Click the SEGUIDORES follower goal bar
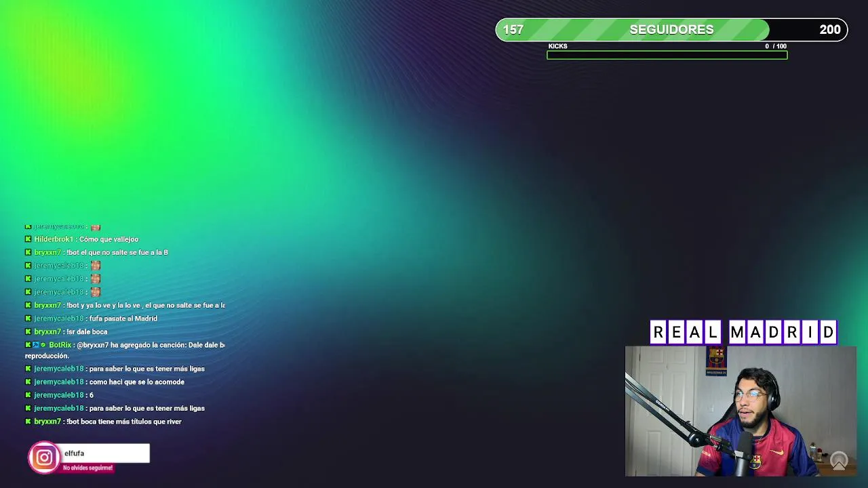 pyautogui.click(x=671, y=30)
